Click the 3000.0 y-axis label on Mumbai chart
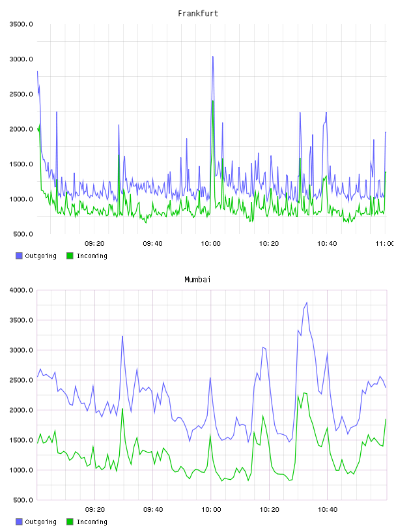 coord(21,350)
